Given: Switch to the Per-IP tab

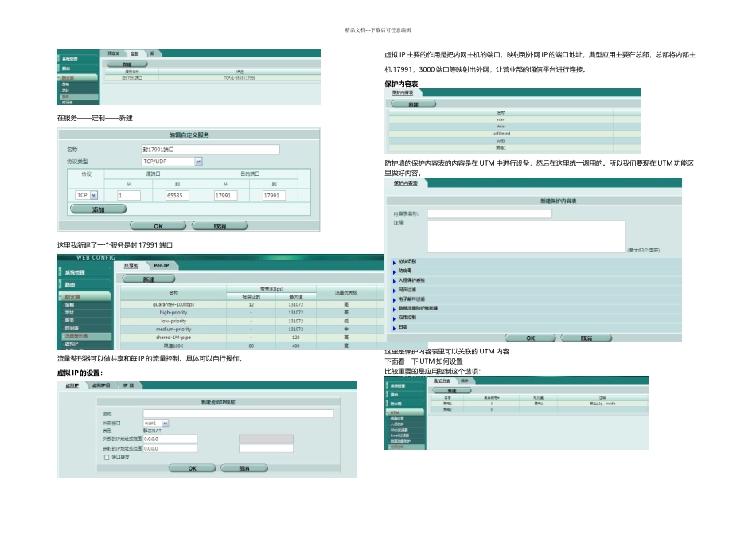Looking at the screenshot, I should pos(161,266).
